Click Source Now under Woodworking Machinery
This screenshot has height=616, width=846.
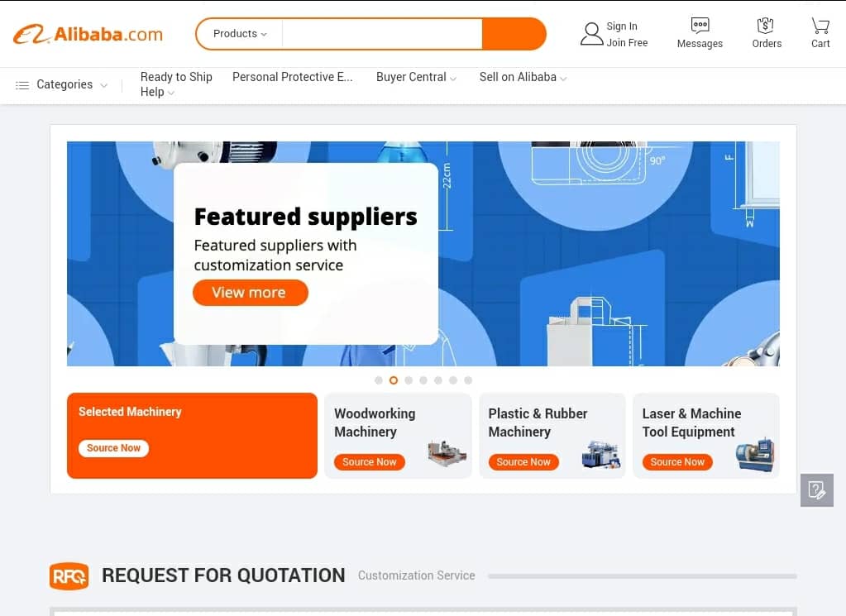[370, 462]
